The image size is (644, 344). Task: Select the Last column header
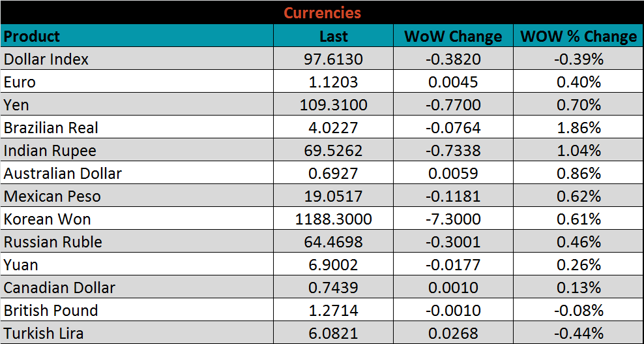pyautogui.click(x=333, y=36)
